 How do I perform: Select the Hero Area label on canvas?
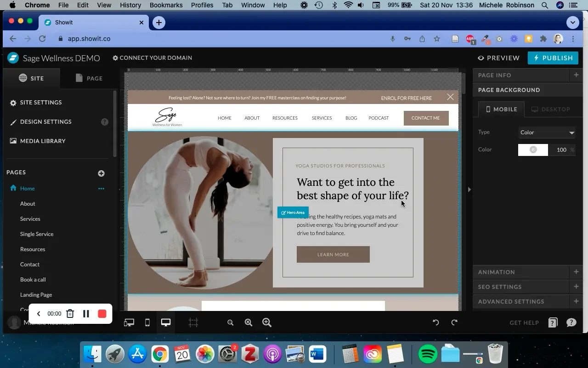(293, 213)
